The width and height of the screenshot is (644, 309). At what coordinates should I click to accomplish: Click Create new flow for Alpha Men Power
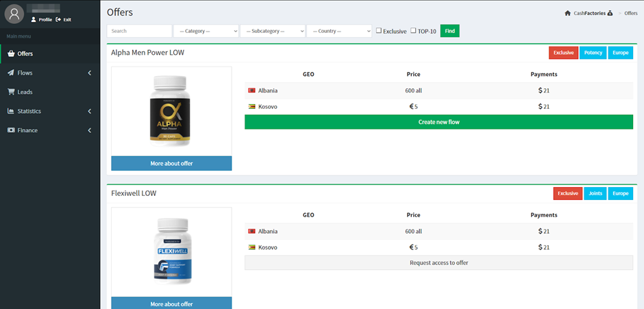point(438,122)
